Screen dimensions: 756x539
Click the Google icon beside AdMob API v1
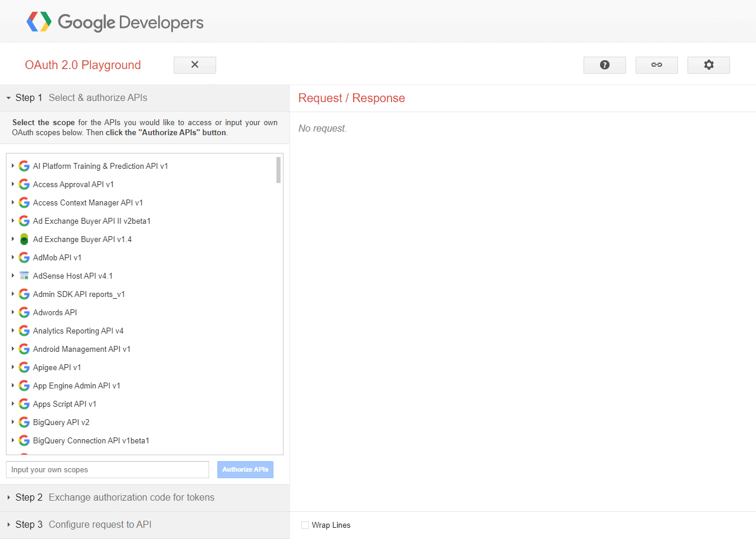(x=24, y=257)
